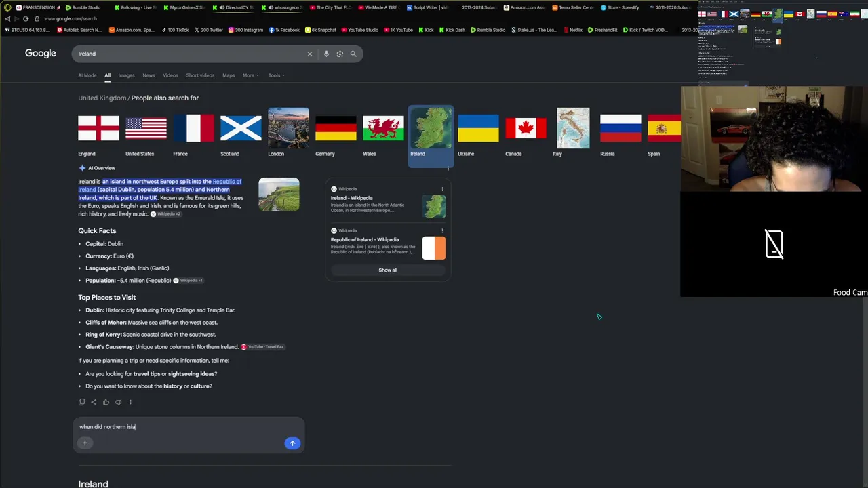This screenshot has height=488, width=868.
Task: Open more options below AI Overview
Action: [x=130, y=402]
